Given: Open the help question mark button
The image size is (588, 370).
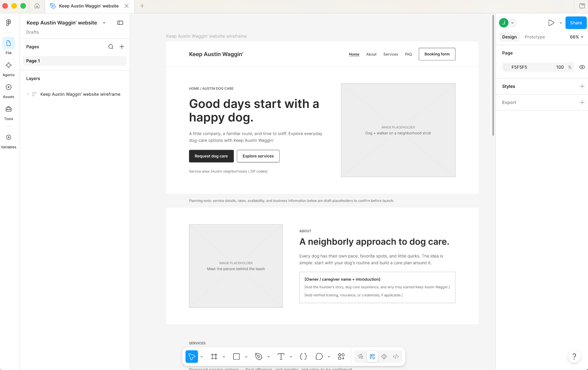Looking at the screenshot, I should [574, 356].
